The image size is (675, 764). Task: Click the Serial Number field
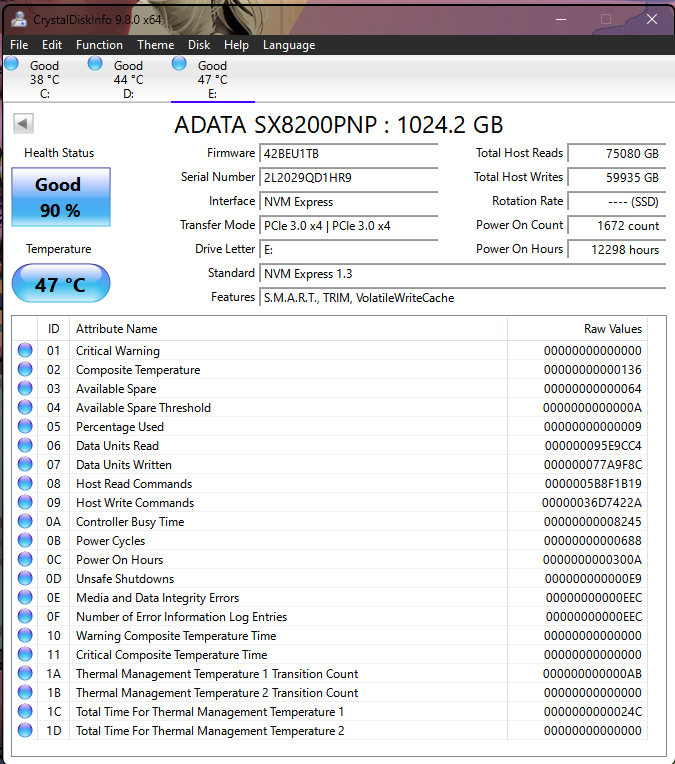348,178
